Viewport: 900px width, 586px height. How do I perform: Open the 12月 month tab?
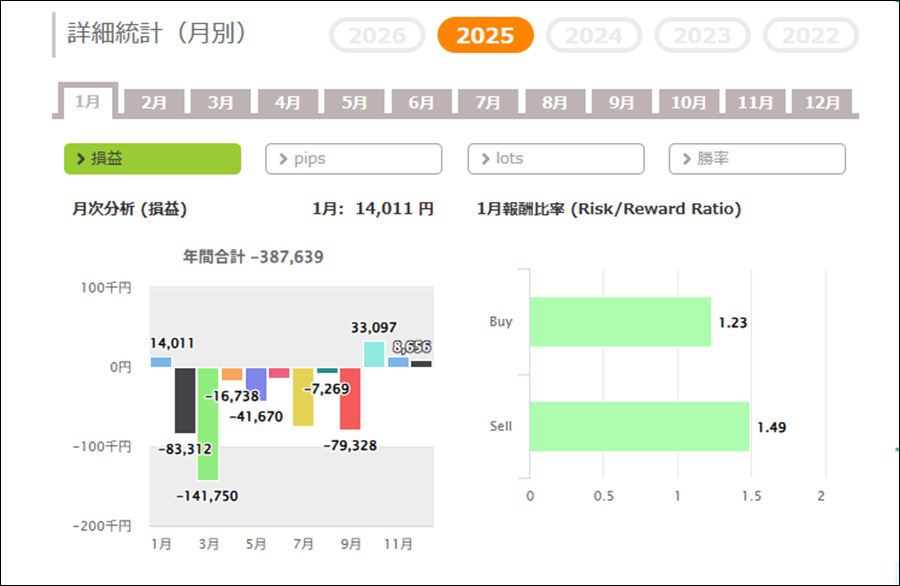tap(821, 102)
